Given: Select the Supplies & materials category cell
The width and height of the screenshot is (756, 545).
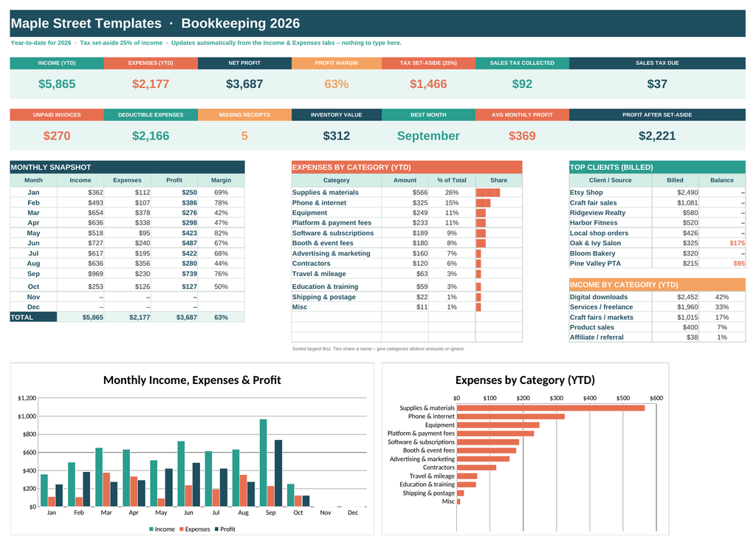Looking at the screenshot, I should [x=336, y=193].
